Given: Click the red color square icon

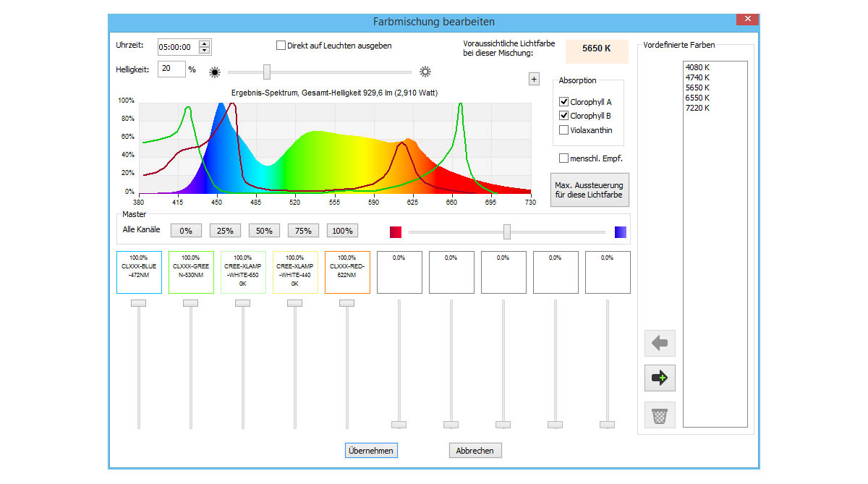Looking at the screenshot, I should pos(396,232).
